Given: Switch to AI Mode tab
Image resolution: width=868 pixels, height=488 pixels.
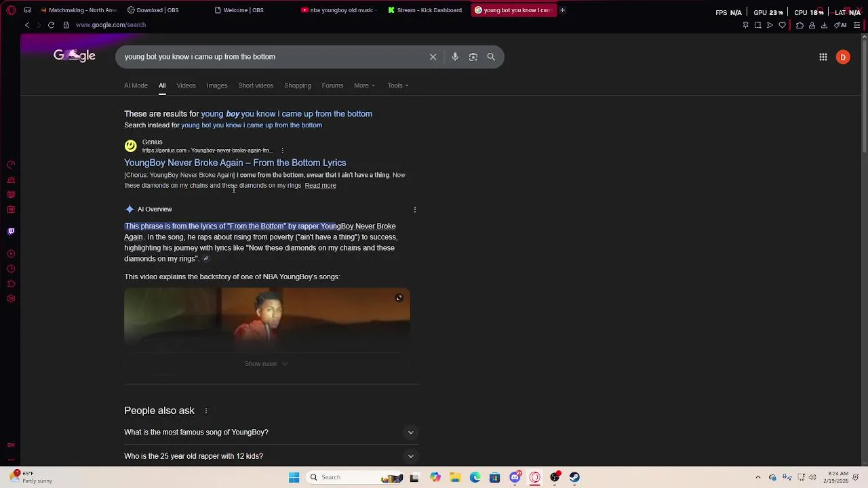Looking at the screenshot, I should pyautogui.click(x=136, y=85).
